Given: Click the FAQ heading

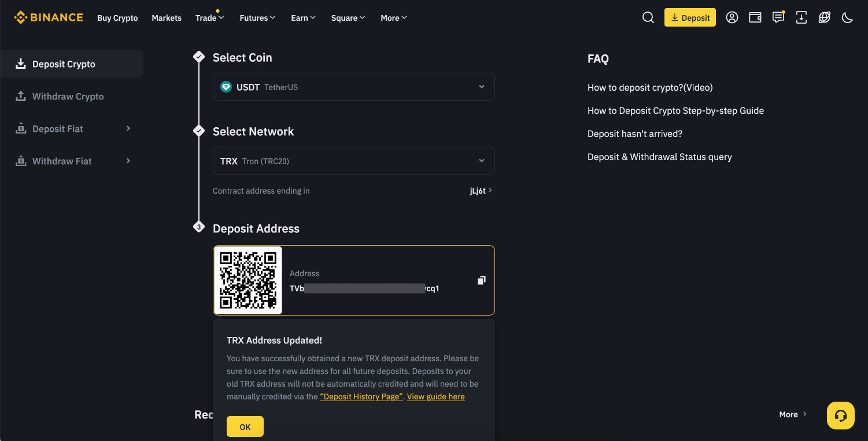Looking at the screenshot, I should click(x=598, y=58).
